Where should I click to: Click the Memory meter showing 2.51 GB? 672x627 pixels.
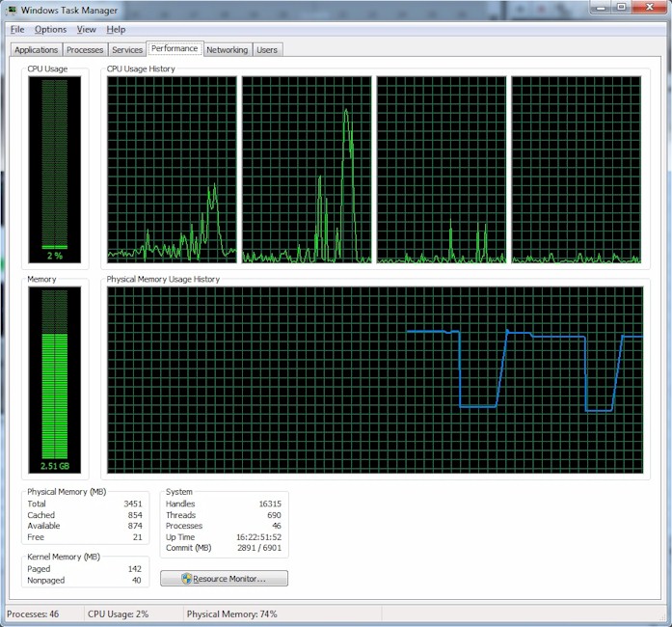pyautogui.click(x=54, y=380)
